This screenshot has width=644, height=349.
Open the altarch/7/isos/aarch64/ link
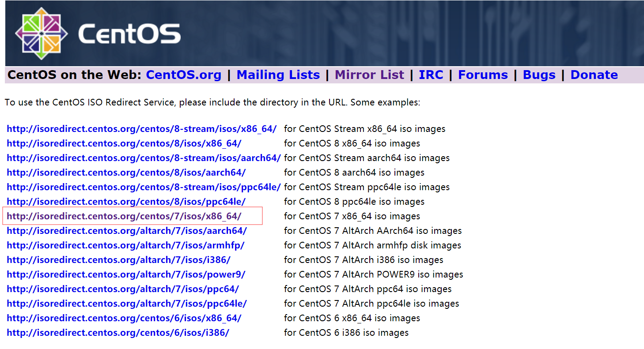127,231
